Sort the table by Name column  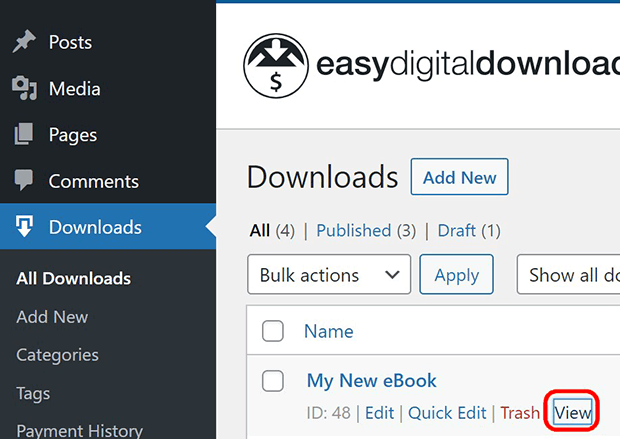(329, 331)
